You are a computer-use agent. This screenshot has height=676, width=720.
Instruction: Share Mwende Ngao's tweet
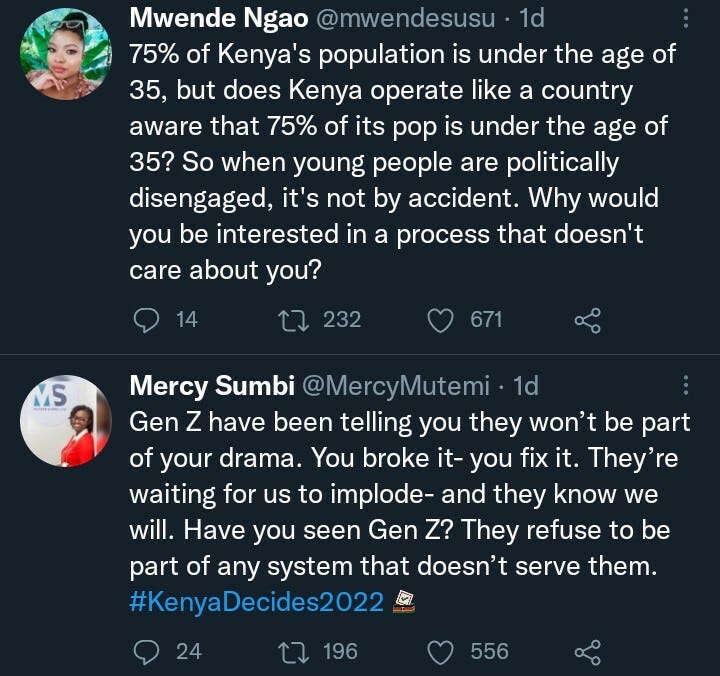point(587,320)
